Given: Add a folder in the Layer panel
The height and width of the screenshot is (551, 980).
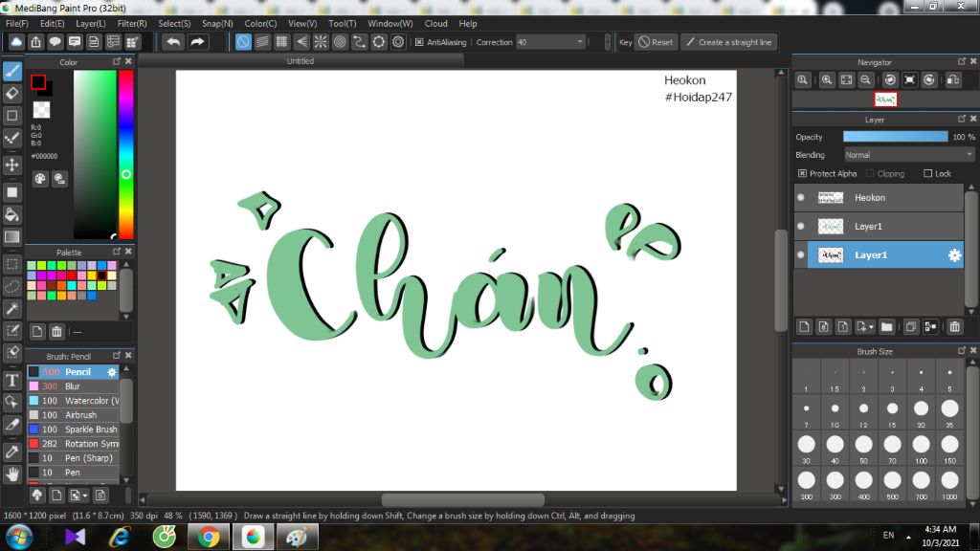Looking at the screenshot, I should point(886,327).
